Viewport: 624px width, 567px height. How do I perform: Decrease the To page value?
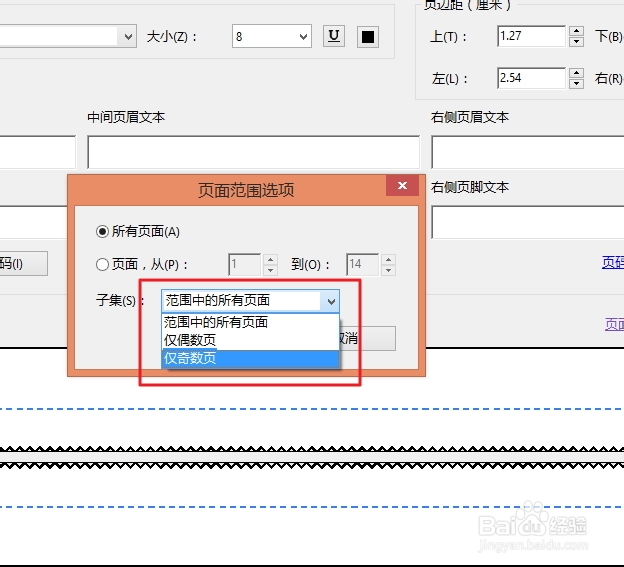(388, 270)
